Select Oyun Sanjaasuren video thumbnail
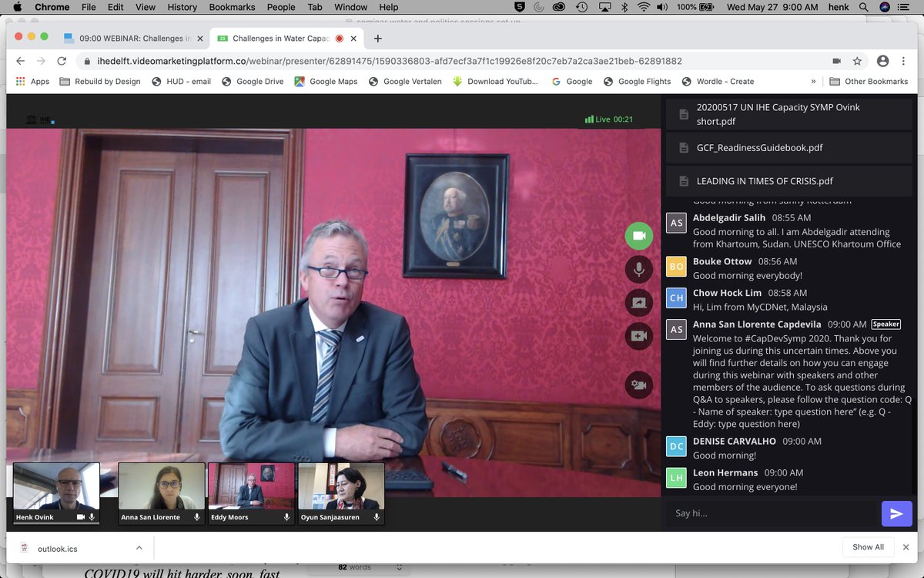Screen dimensions: 924x578 (341, 493)
